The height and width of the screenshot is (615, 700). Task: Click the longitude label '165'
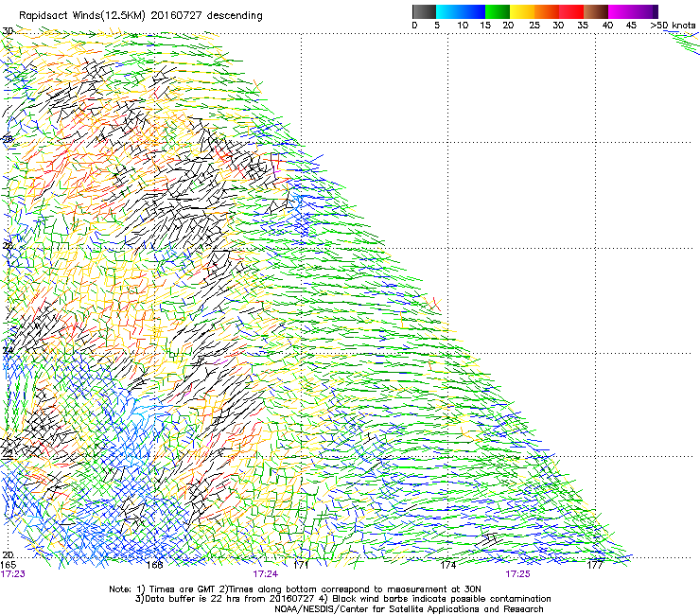(x=8, y=565)
